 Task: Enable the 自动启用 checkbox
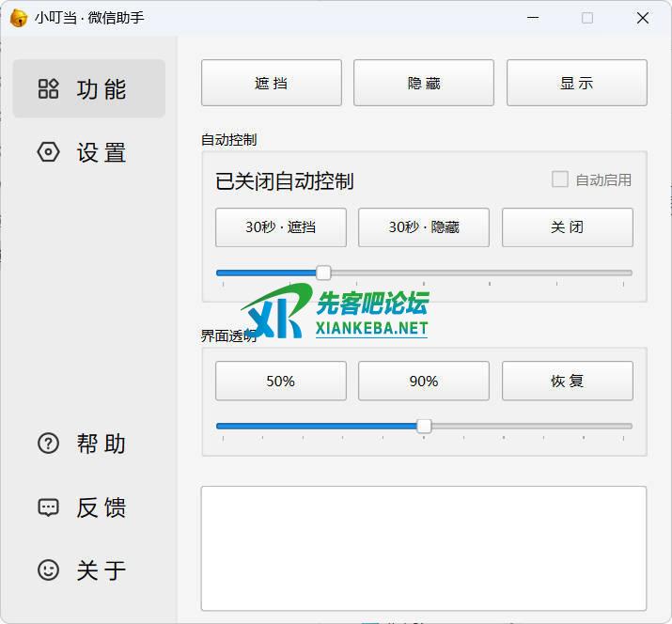click(560, 179)
